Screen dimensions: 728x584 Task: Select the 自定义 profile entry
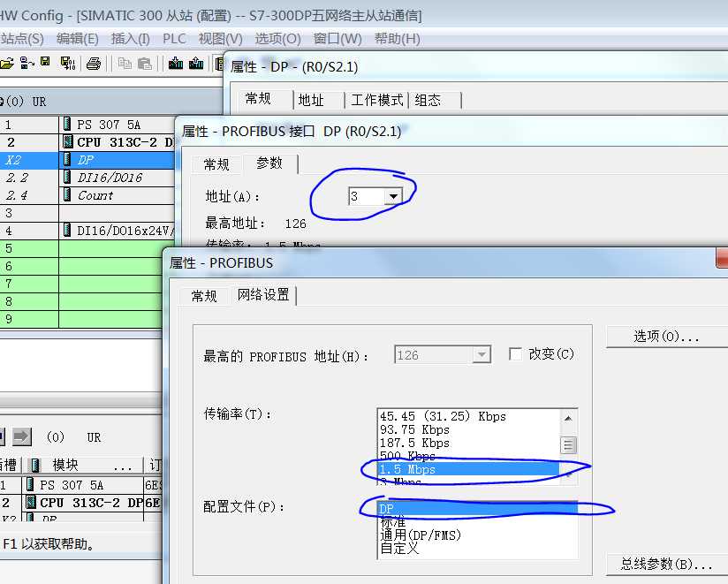click(478, 548)
